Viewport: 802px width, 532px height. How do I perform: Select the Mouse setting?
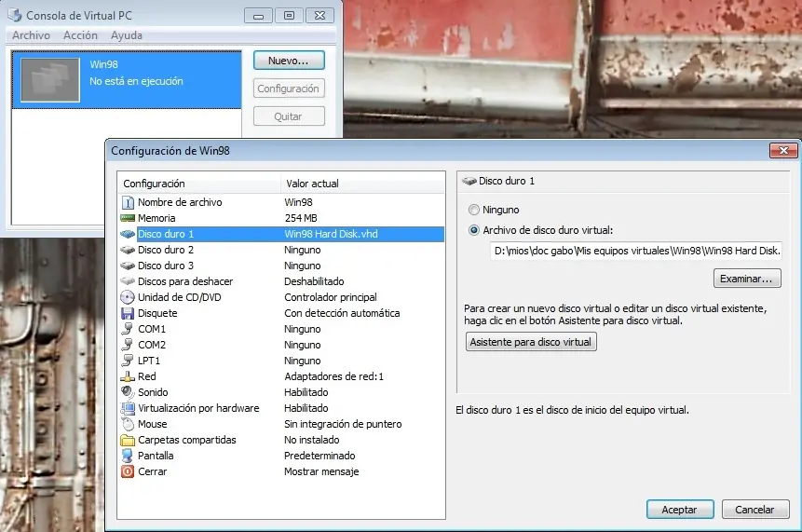tap(281, 424)
